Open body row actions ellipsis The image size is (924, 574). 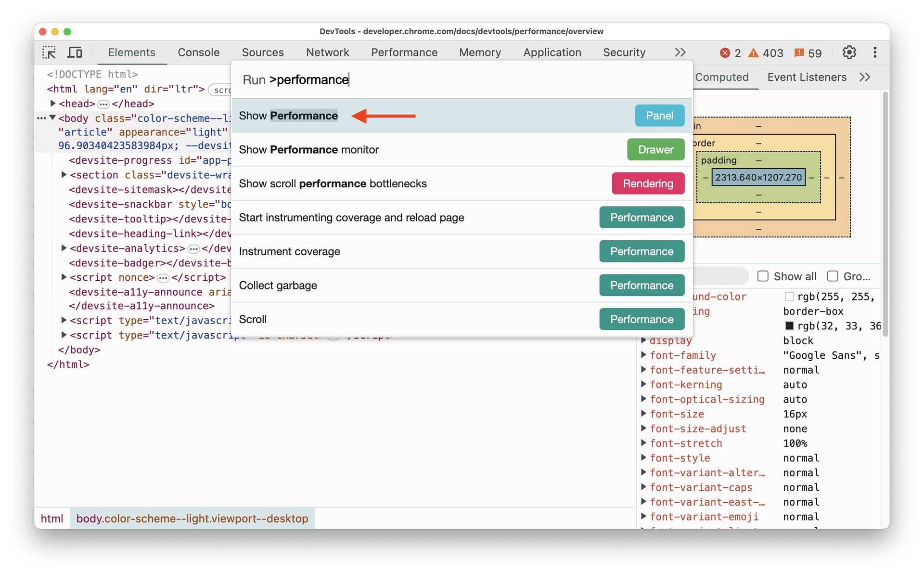(41, 118)
